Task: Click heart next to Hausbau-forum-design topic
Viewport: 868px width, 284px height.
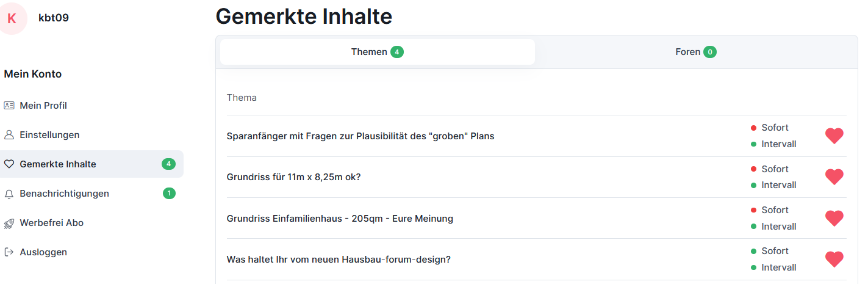Action: pyautogui.click(x=834, y=259)
